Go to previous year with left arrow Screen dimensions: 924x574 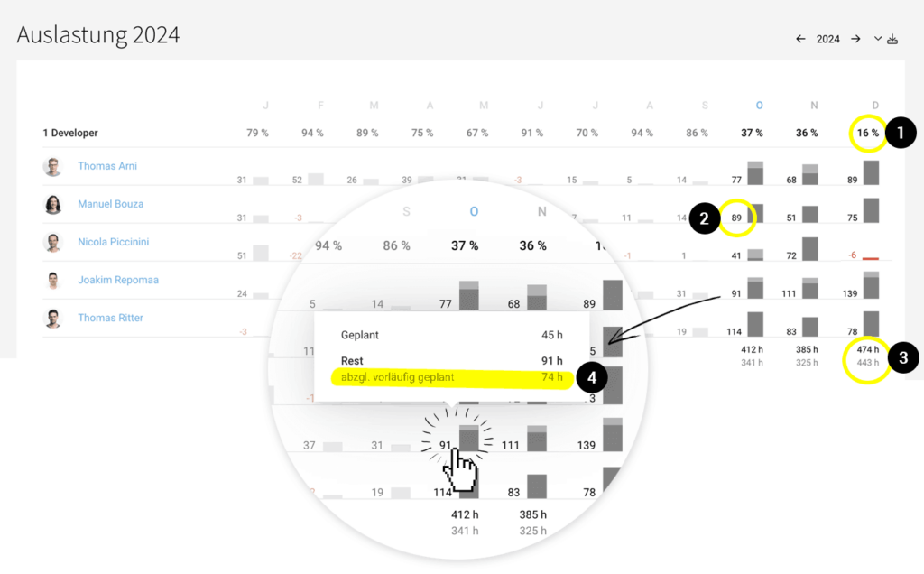[800, 39]
